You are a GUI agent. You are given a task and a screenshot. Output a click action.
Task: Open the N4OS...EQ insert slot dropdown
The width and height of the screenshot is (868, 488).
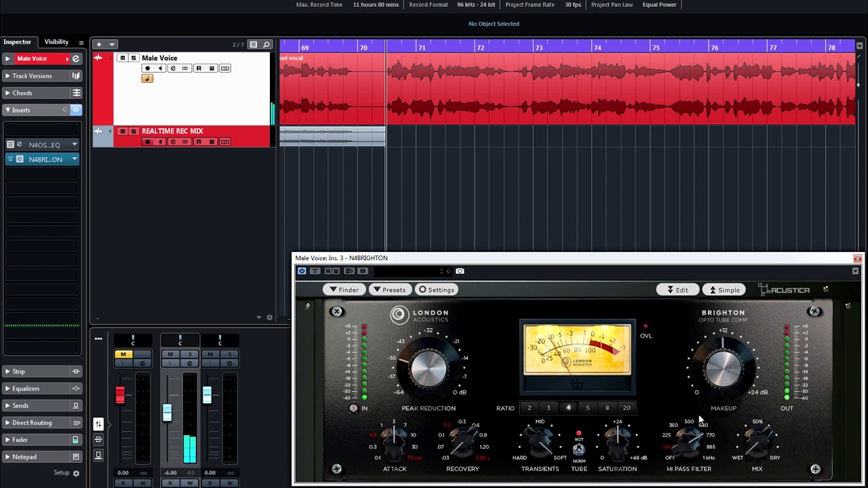(x=75, y=144)
